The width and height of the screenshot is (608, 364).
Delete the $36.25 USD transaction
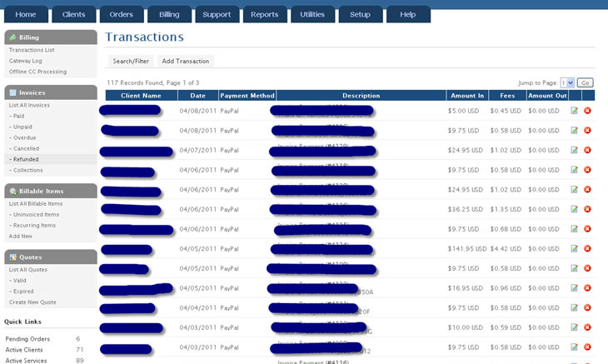point(587,209)
